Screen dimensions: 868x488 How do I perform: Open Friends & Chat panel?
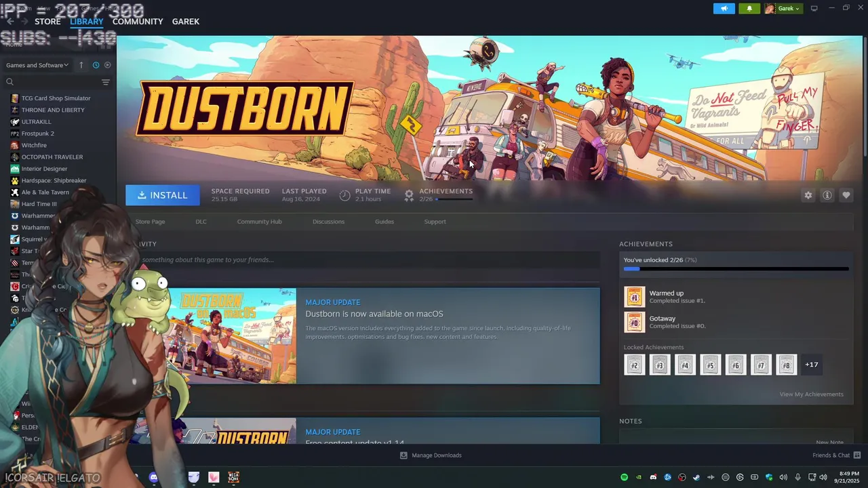point(836,455)
